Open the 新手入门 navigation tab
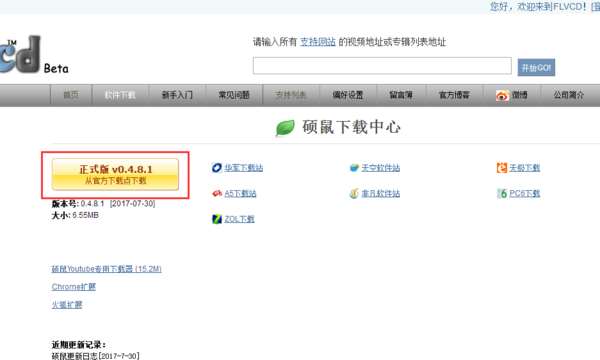The height and width of the screenshot is (360, 600). 177,95
